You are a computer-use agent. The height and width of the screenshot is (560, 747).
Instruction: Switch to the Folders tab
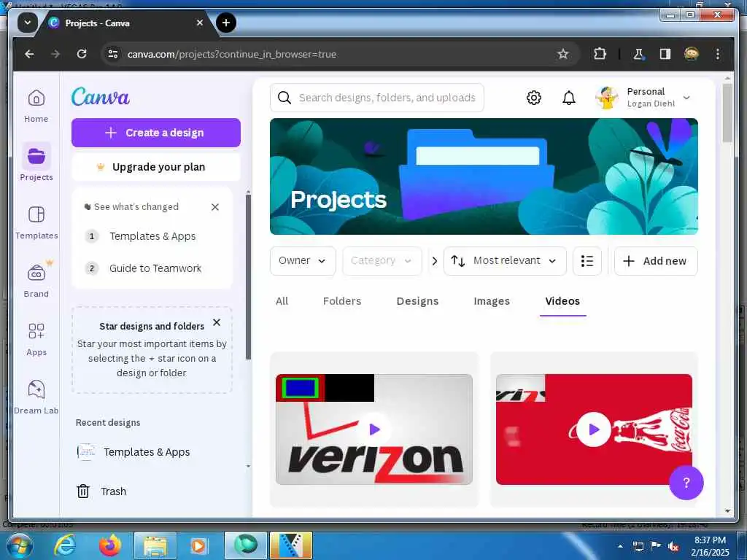point(342,301)
